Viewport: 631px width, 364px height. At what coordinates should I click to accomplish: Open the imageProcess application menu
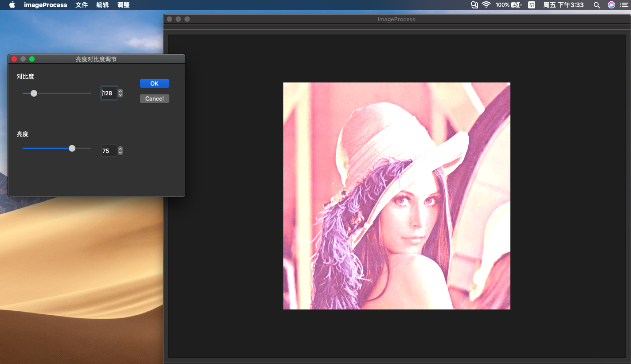click(46, 5)
